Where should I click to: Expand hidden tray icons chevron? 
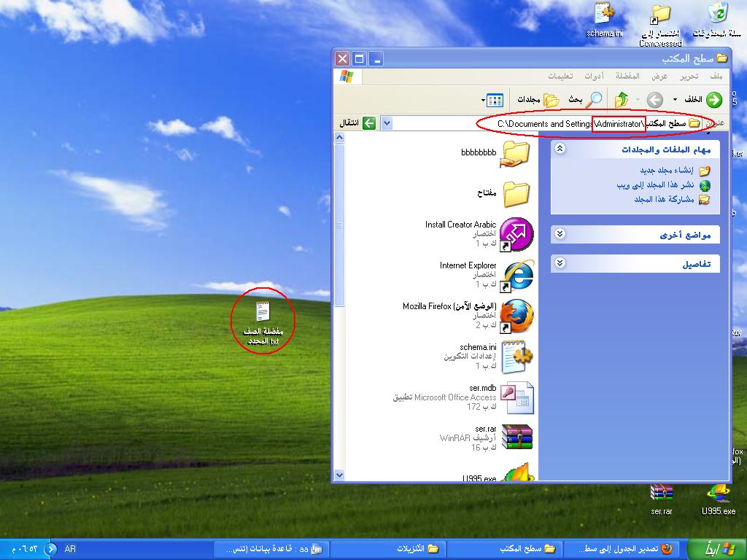[50, 549]
